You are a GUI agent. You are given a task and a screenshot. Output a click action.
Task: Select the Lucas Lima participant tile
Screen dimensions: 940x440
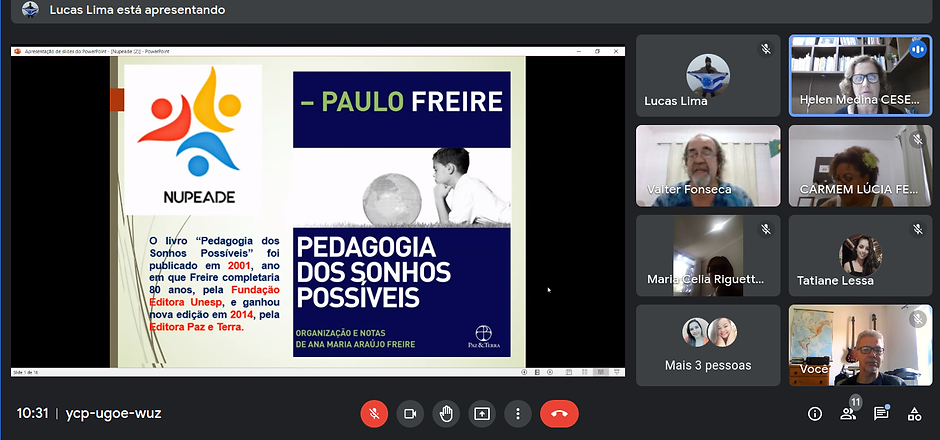708,76
